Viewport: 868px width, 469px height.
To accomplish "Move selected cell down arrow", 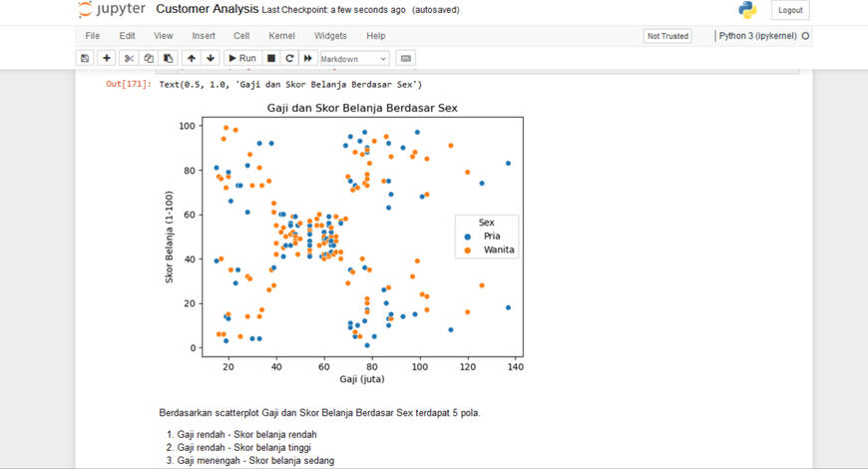I will click(x=211, y=59).
